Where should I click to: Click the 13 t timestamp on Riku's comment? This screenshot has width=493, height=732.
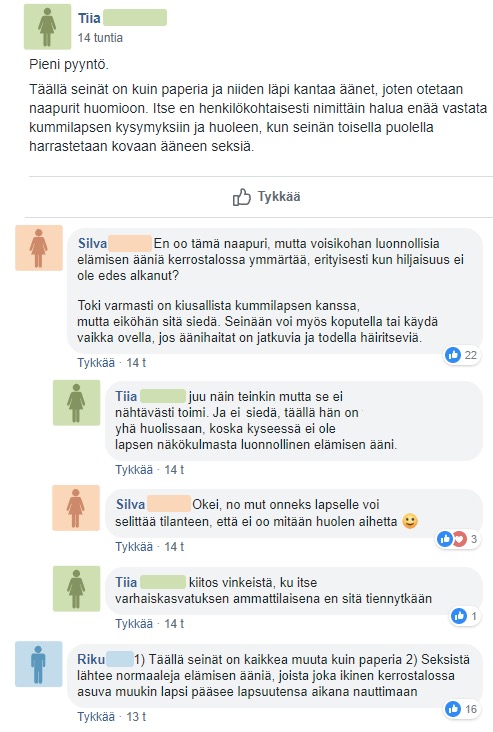[136, 717]
